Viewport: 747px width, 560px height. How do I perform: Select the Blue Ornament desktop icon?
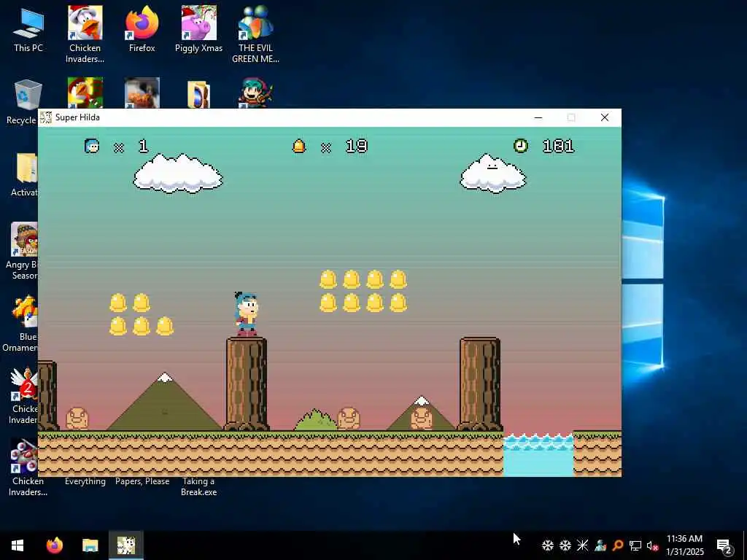(x=23, y=324)
